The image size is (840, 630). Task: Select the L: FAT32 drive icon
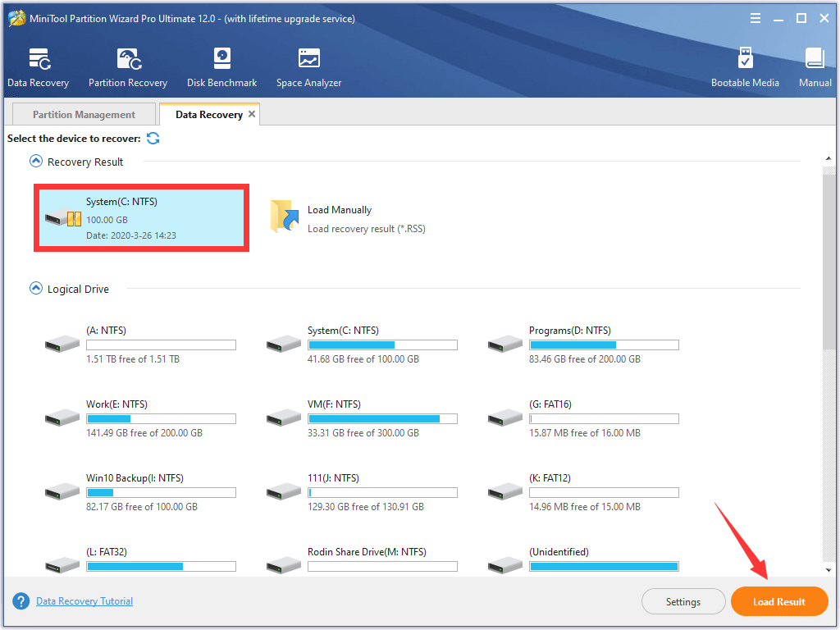62,565
